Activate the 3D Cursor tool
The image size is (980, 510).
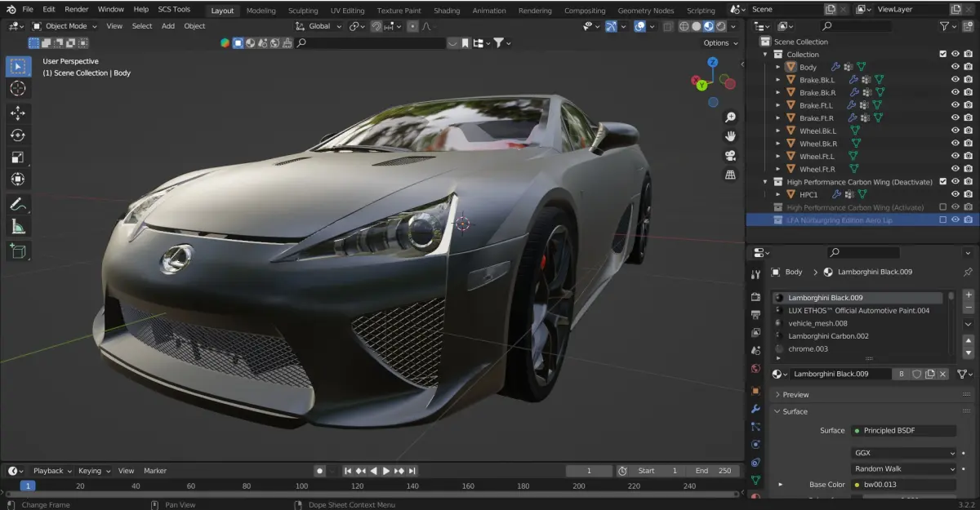[x=18, y=88]
